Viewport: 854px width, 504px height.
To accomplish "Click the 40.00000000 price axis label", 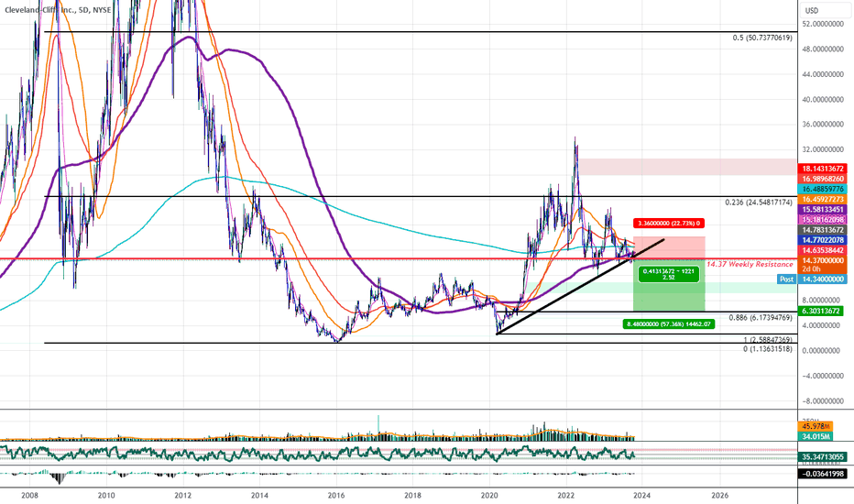I will point(823,99).
